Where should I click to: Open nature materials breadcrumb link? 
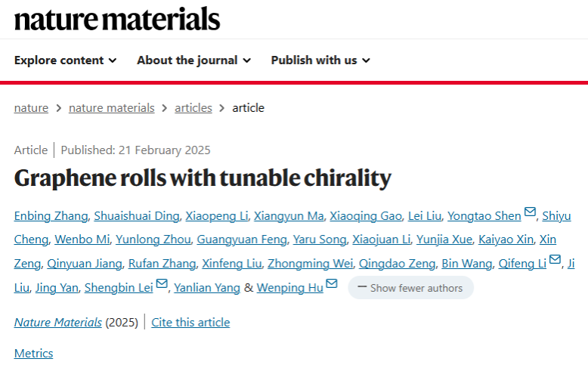[x=111, y=108]
